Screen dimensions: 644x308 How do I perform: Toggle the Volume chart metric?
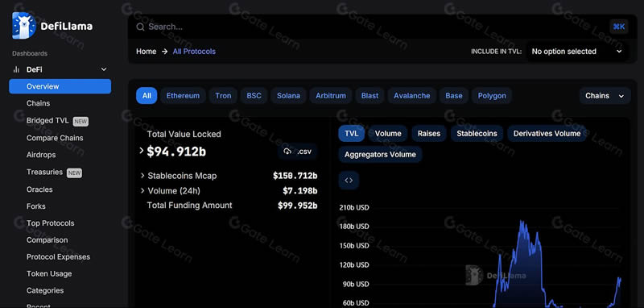tap(388, 134)
